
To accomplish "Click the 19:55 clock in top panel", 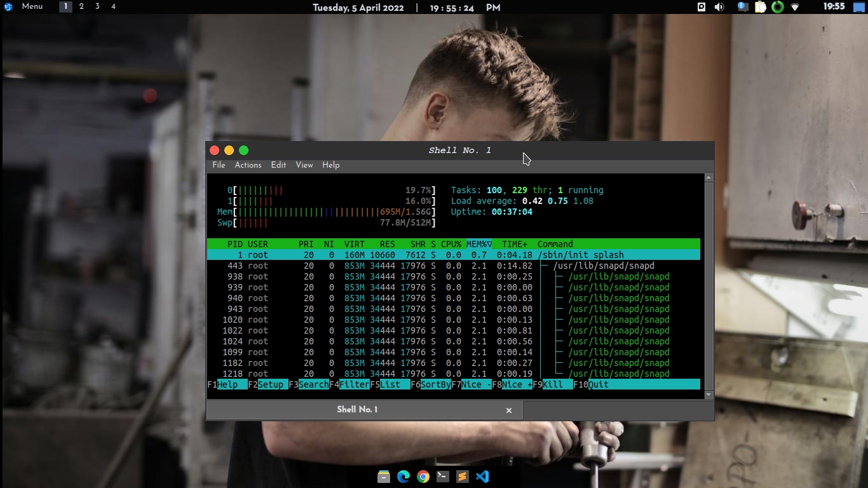I will point(834,6).
